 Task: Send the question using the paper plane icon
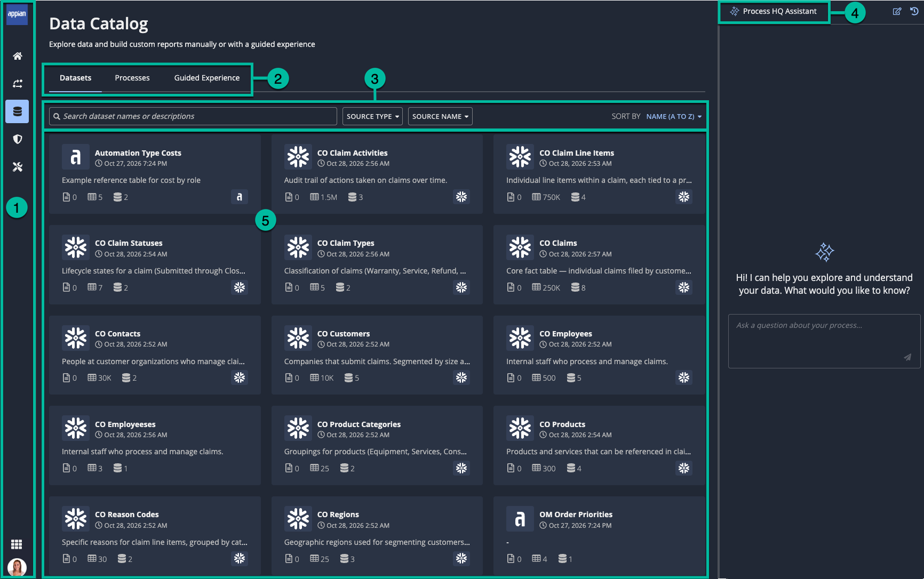coord(907,357)
